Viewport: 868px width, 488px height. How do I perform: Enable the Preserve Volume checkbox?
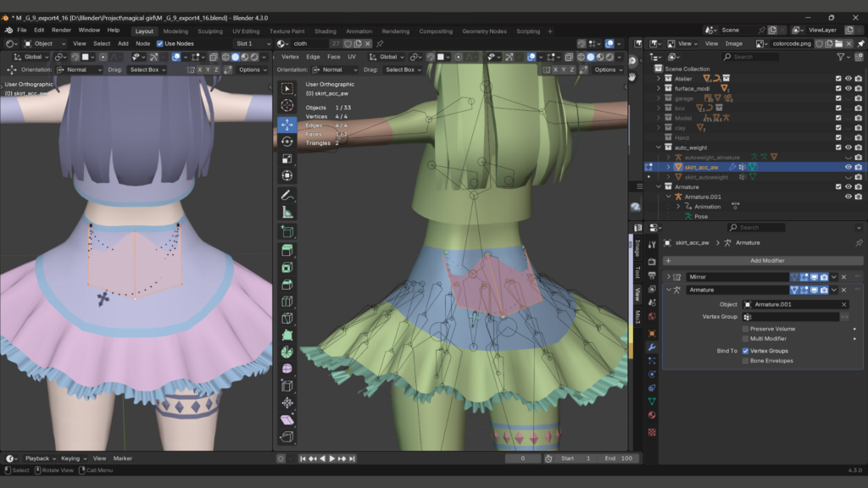[x=746, y=328]
